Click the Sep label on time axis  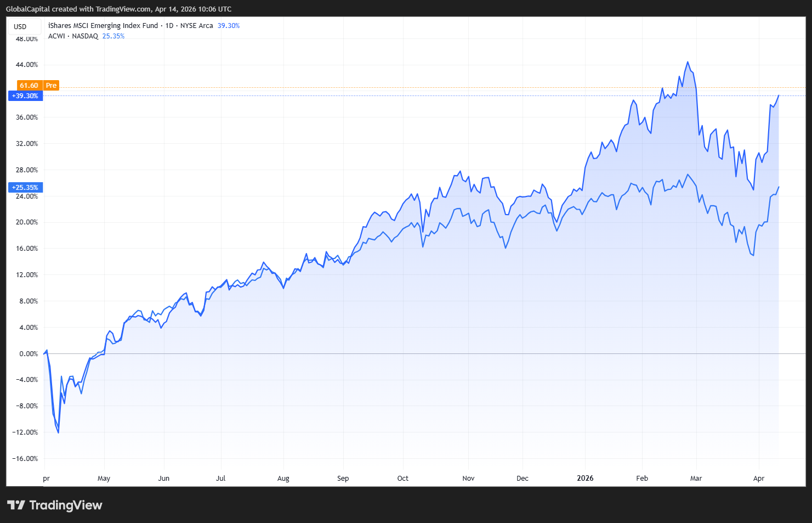pos(343,479)
